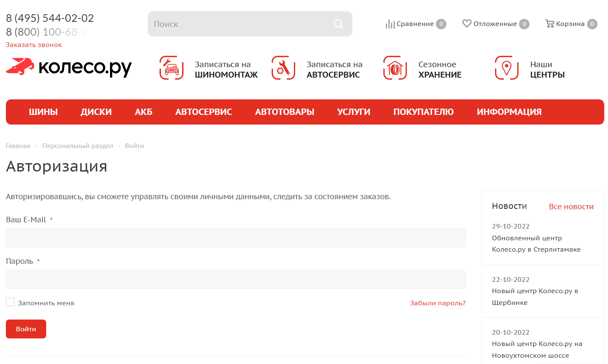Click the Новости heading
Viewport: 608px width, 364px height.
click(509, 206)
